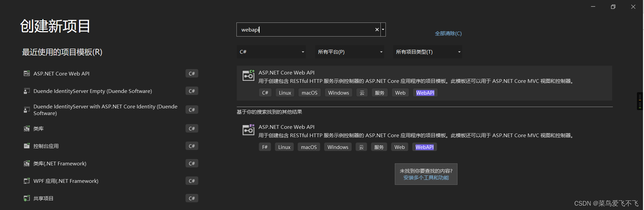Click the highlighted WebAPI tag in F# result
This screenshot has height=210, width=644.
(425, 147)
